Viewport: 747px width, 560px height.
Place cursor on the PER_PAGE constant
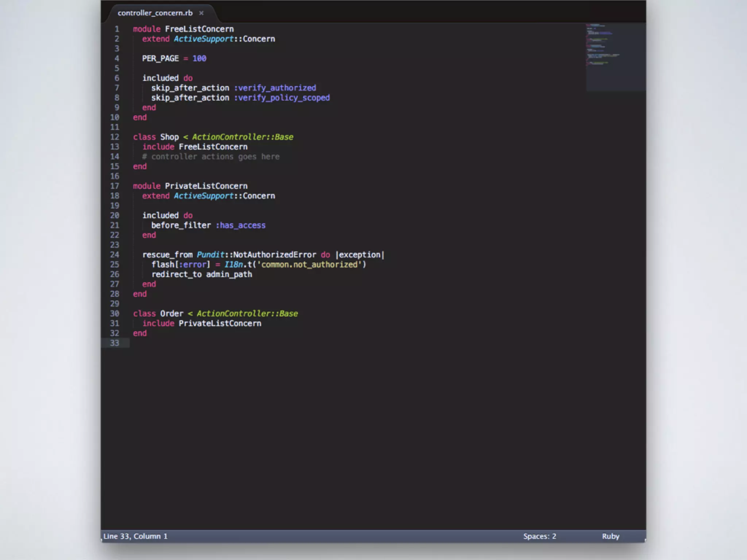click(160, 59)
